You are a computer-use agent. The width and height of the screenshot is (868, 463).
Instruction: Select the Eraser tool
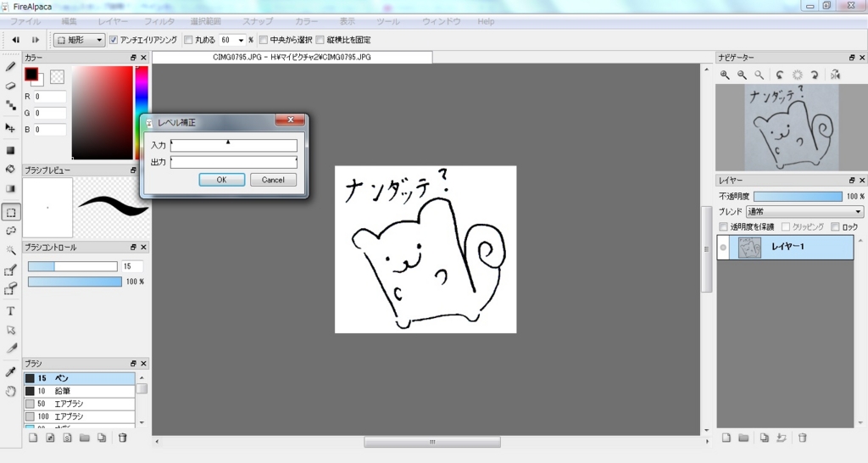10,86
